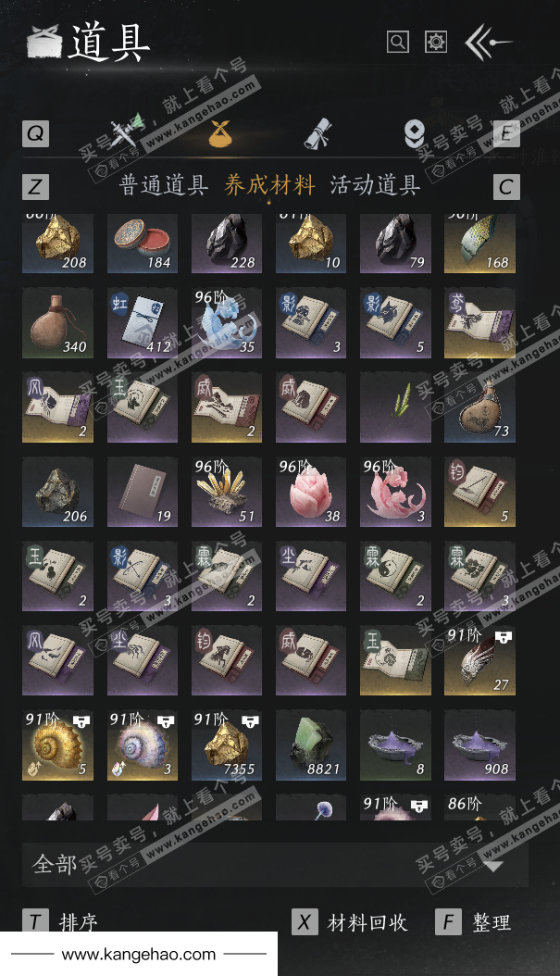This screenshot has width=560, height=976.
Task: Click the Q previous category key
Action: (35, 133)
